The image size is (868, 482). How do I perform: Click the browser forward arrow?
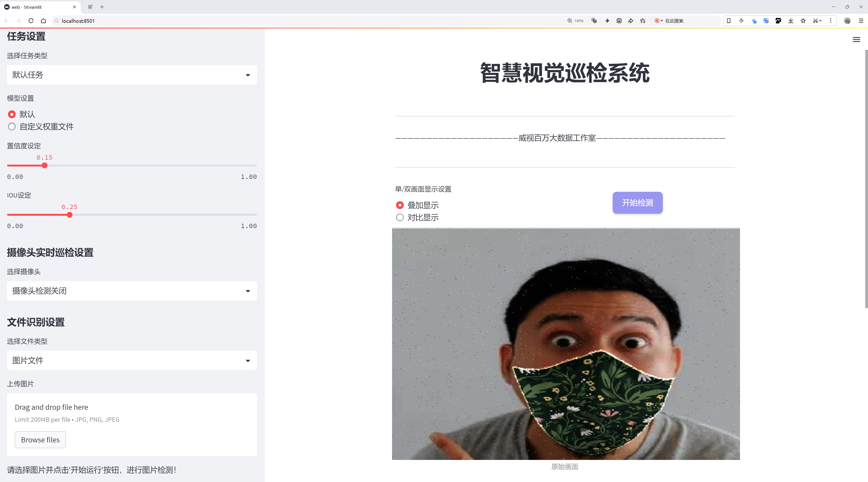[19, 21]
